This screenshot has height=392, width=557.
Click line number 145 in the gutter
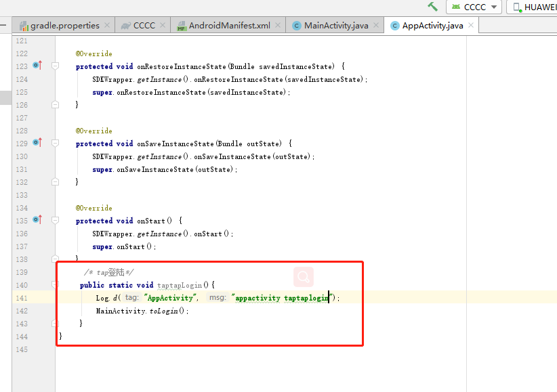[x=22, y=350]
